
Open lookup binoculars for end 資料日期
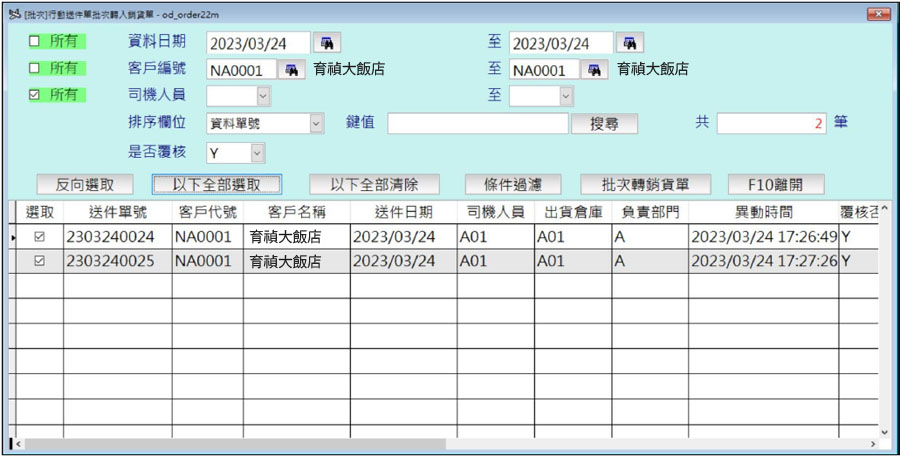pyautogui.click(x=630, y=43)
